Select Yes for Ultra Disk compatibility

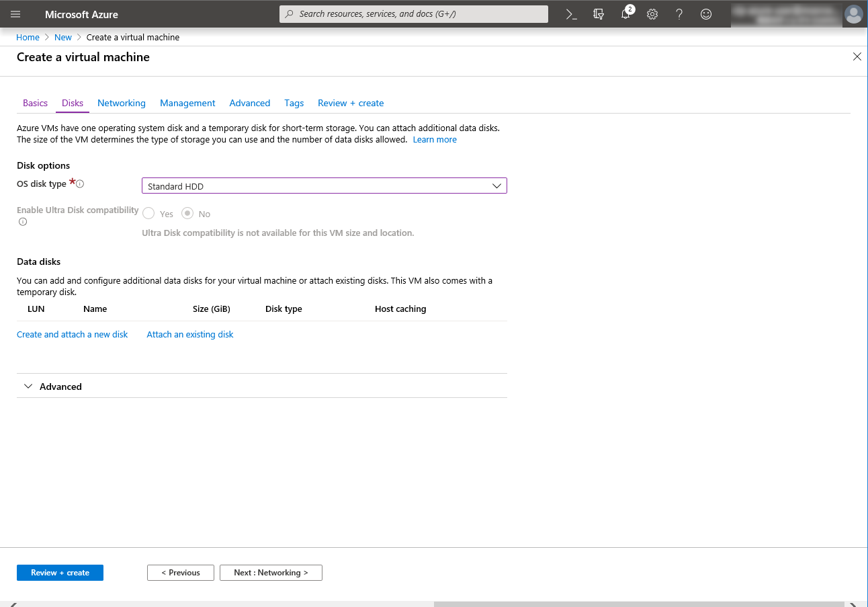[149, 214]
